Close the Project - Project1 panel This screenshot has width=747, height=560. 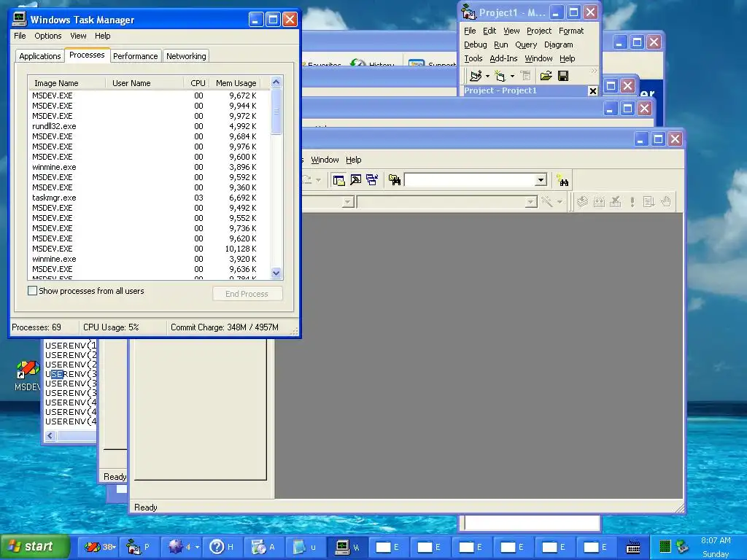pos(592,91)
